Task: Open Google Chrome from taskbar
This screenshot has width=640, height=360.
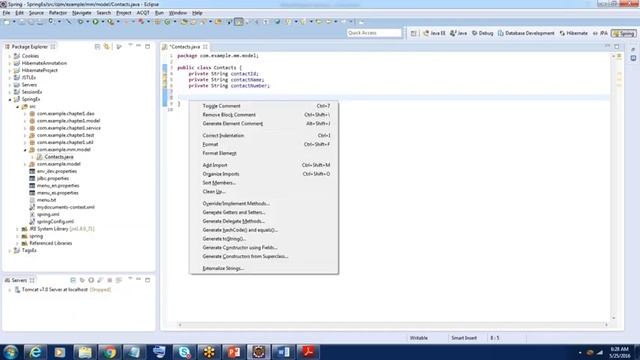Action: click(109, 352)
